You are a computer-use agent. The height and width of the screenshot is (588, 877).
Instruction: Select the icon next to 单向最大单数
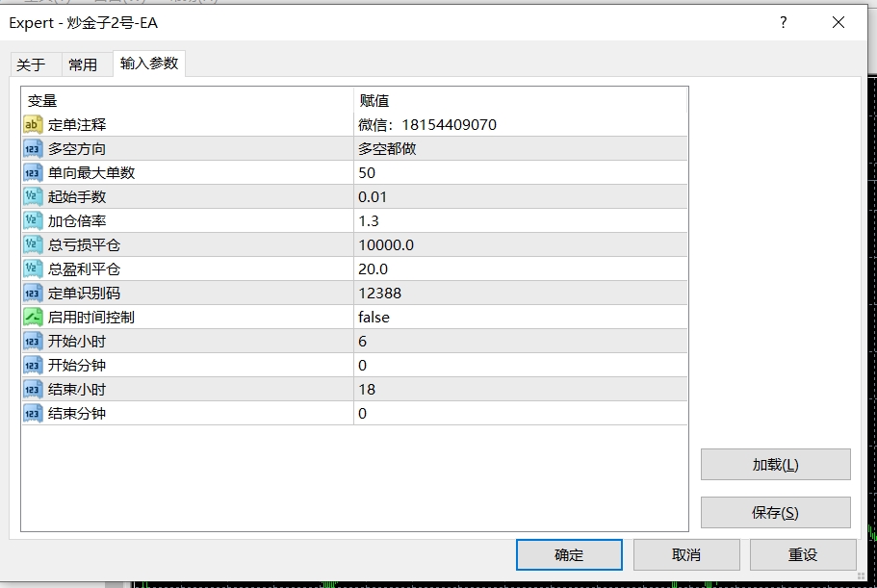(x=33, y=172)
